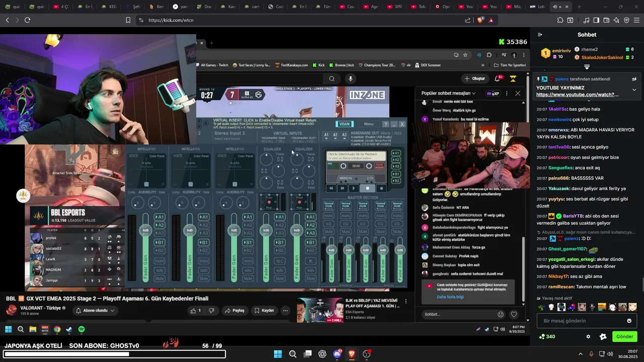The image size is (644, 362).
Task: Click YouTube voice search microphone
Action: [x=351, y=78]
